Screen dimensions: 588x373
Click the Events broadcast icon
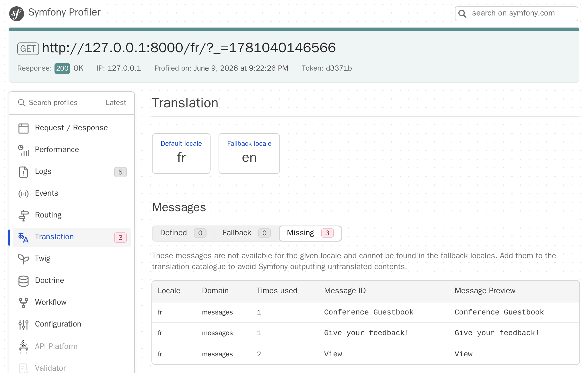pyautogui.click(x=24, y=194)
